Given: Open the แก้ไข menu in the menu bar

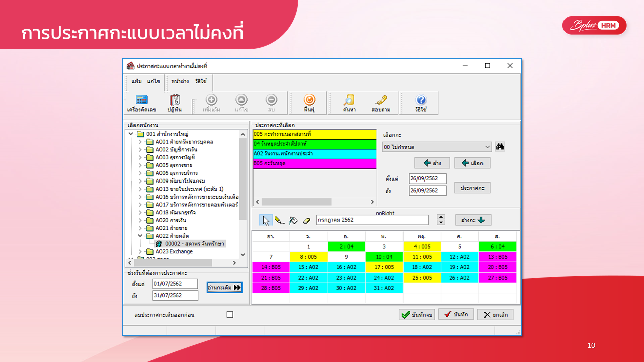Looking at the screenshot, I should 154,81.
